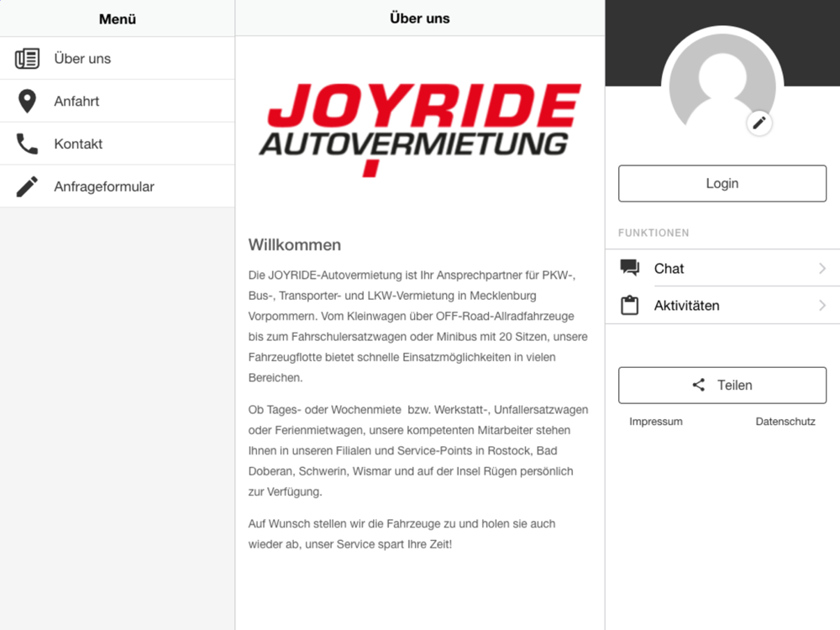Click the map pin icon for Anfahrt
Viewport: 840px width, 630px height.
click(x=27, y=102)
